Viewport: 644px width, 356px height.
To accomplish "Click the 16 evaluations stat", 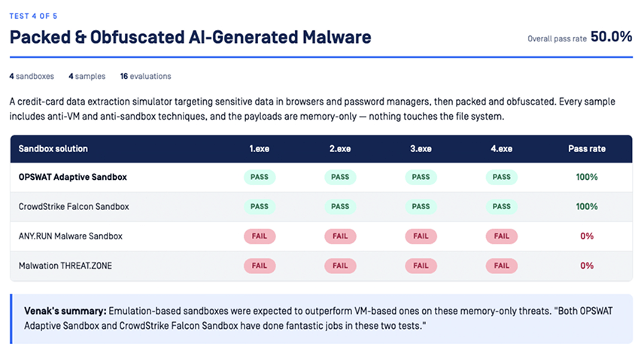I will tap(145, 77).
